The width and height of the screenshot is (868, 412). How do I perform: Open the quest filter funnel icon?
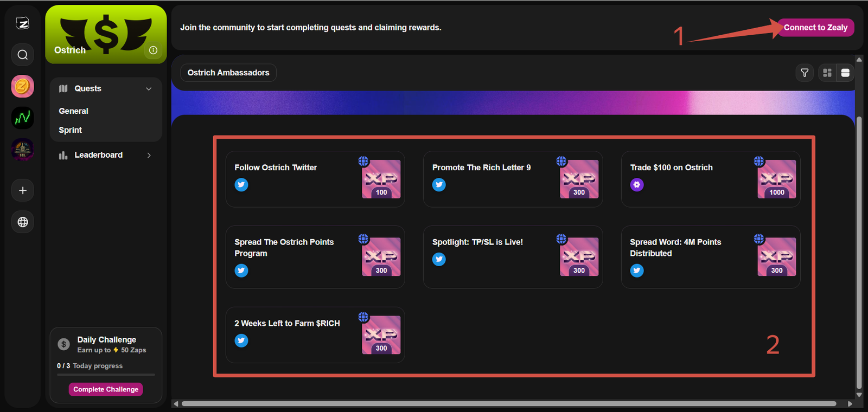coord(805,73)
